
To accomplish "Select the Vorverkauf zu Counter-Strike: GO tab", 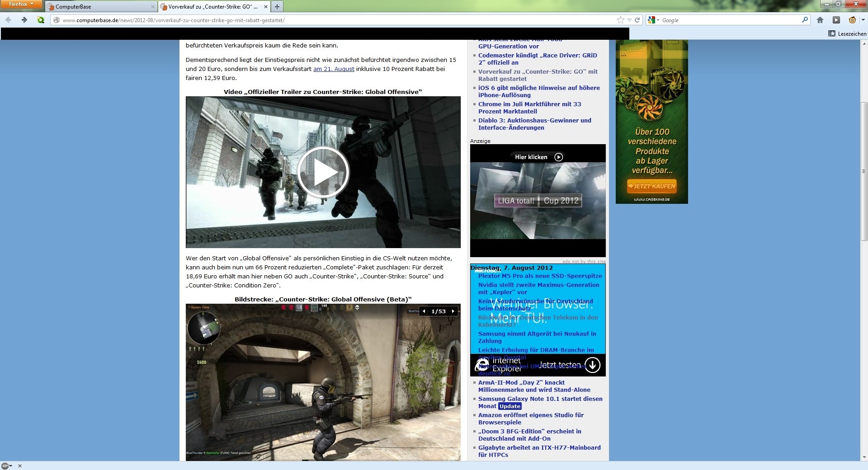I will (214, 6).
